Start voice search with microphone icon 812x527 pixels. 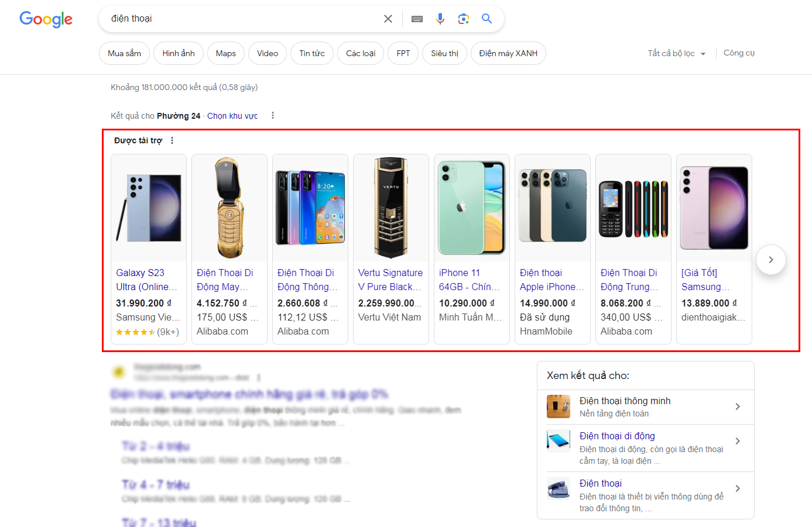[440, 19]
